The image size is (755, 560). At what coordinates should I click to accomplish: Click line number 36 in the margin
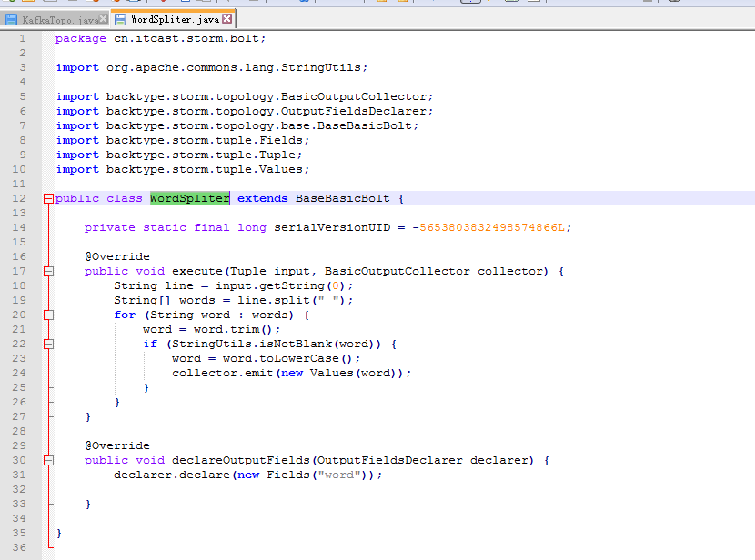pyautogui.click(x=19, y=547)
